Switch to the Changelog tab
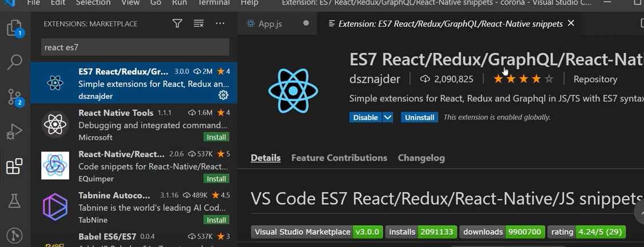 pyautogui.click(x=422, y=158)
